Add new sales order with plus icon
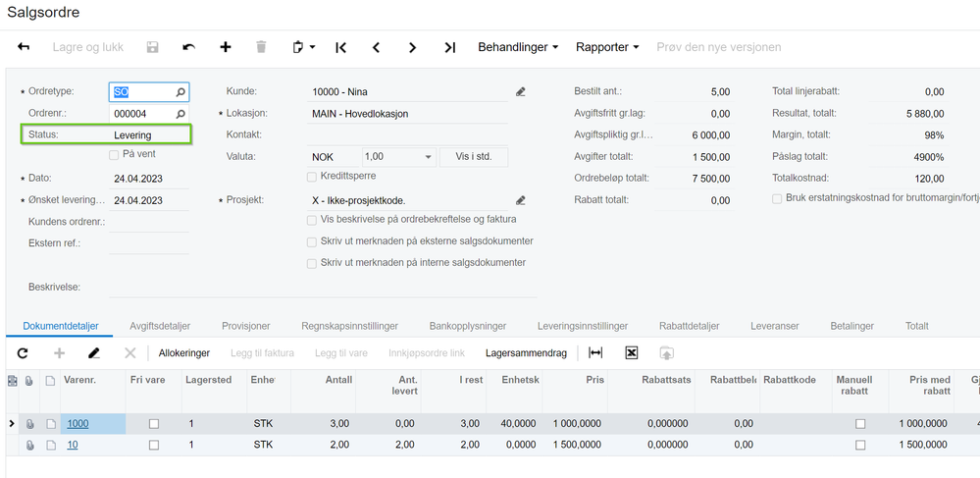The height and width of the screenshot is (478, 980). (x=226, y=47)
